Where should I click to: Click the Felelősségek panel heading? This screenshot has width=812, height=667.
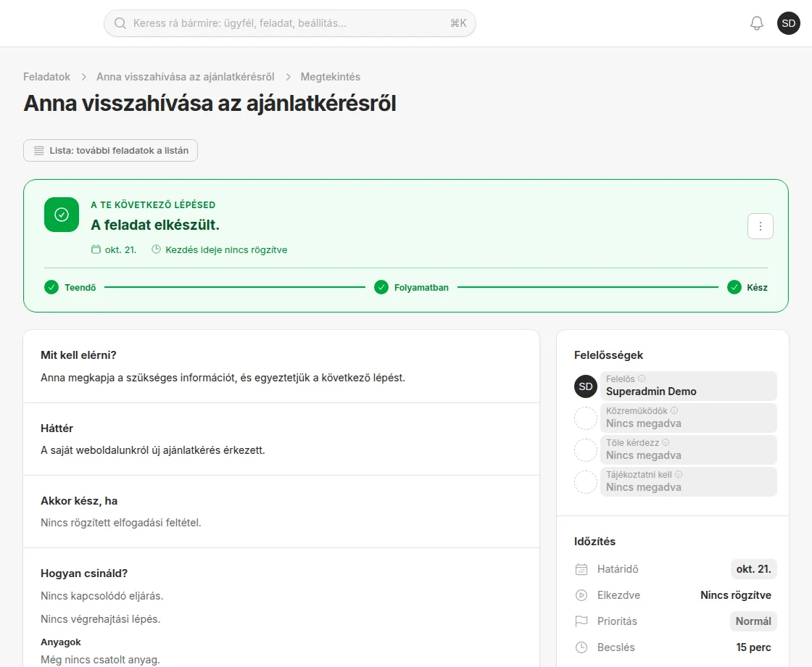pos(608,355)
